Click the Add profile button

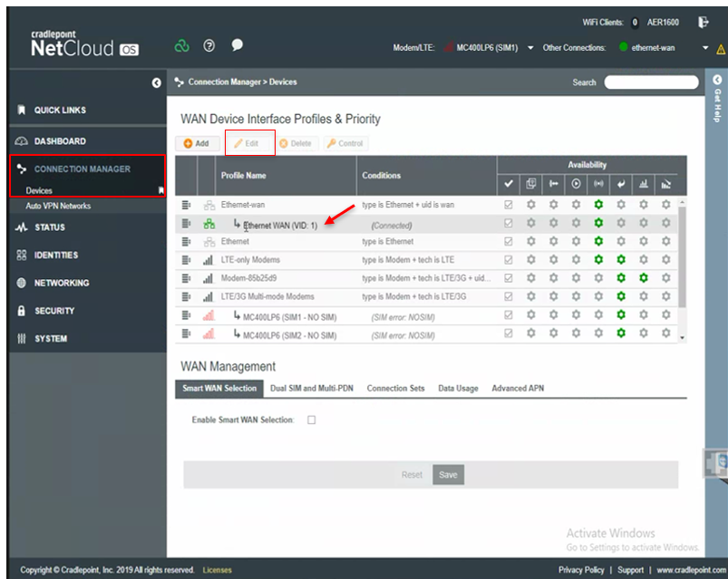(x=197, y=143)
